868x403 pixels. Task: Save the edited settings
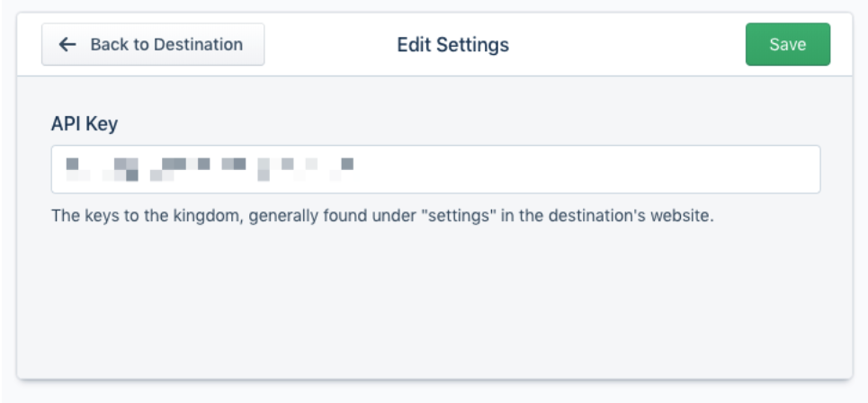pyautogui.click(x=787, y=44)
